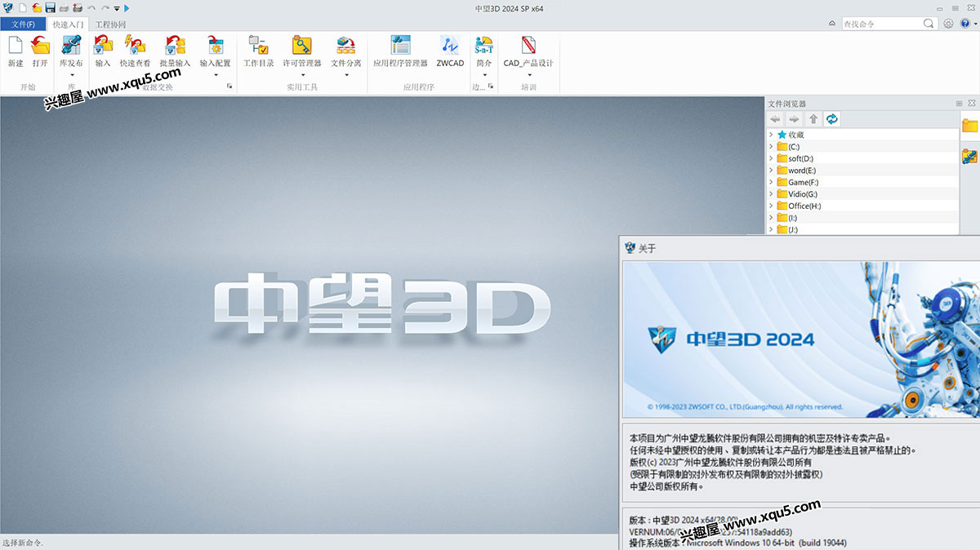This screenshot has width=980, height=550.
Task: Open the 输入配置 dropdown arrow
Action: point(216,75)
